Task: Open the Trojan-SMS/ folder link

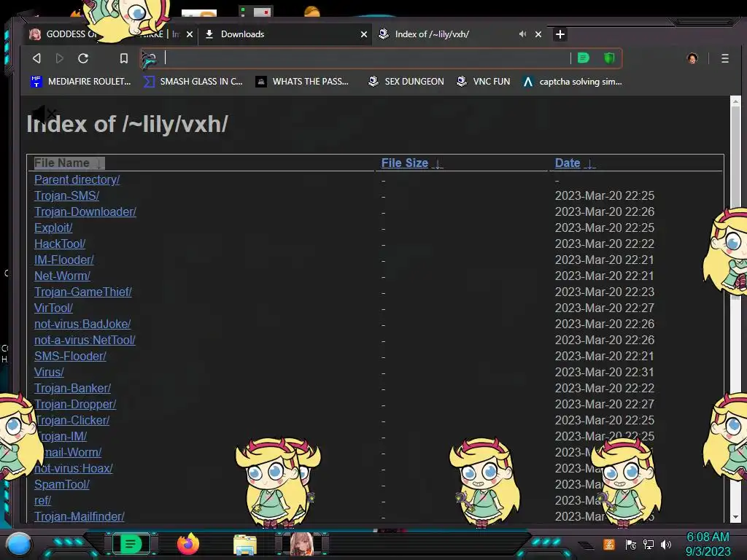Action: [66, 195]
